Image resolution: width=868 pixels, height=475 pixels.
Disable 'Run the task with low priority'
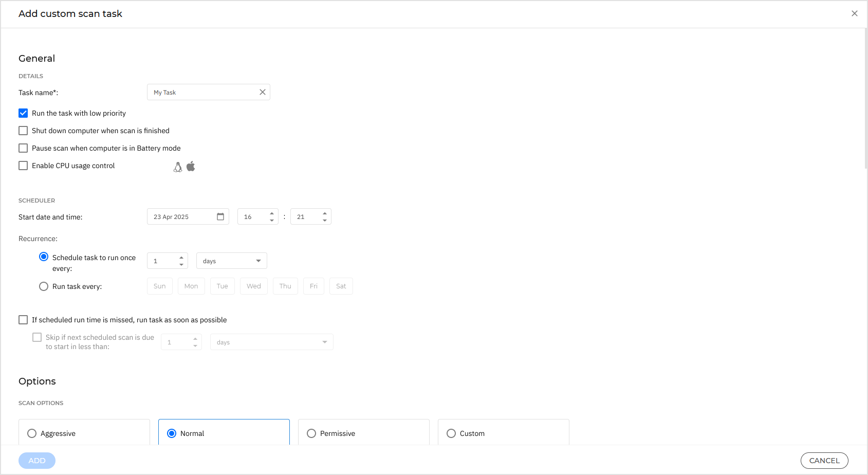pyautogui.click(x=23, y=113)
